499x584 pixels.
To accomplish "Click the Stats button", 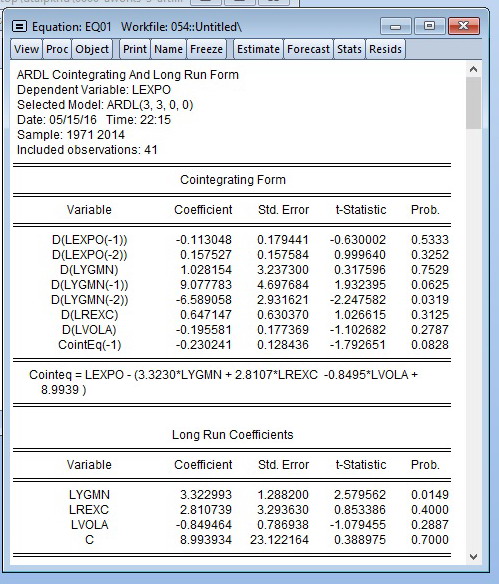I will [349, 49].
